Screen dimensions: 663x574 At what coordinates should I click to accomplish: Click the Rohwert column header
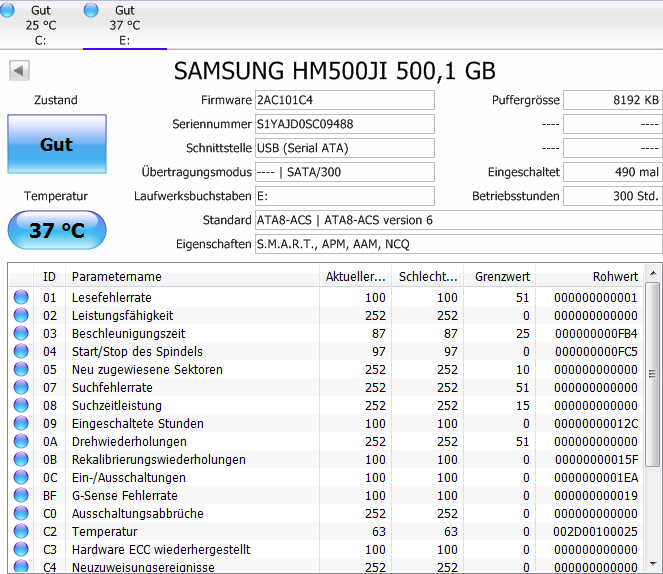click(590, 276)
